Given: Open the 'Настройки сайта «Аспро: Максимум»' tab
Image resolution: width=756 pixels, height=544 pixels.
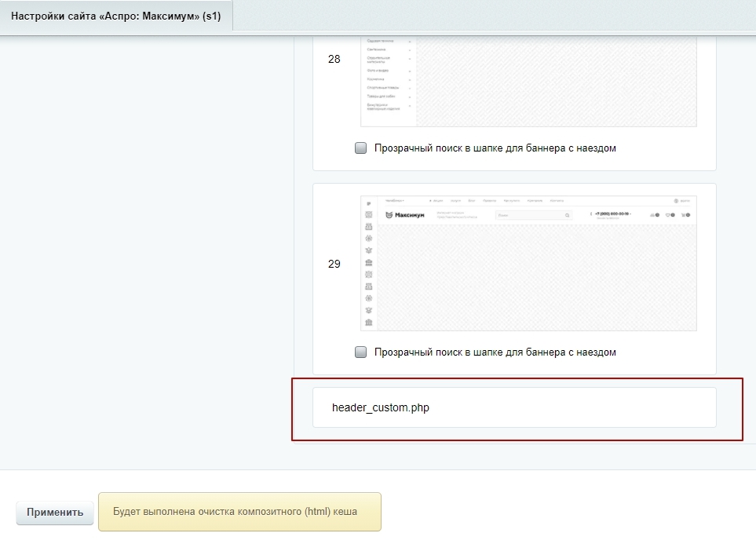Looking at the screenshot, I should (116, 16).
